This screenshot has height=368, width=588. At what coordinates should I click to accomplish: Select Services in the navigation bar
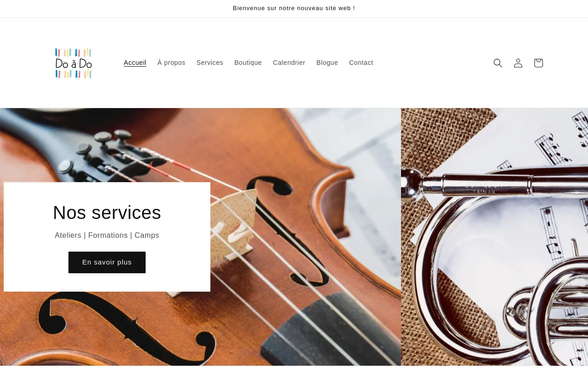click(x=210, y=63)
